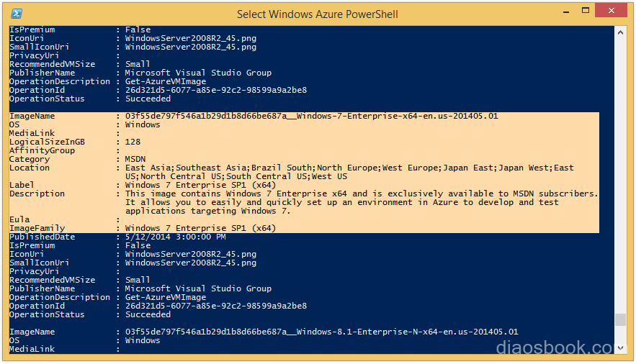The height and width of the screenshot is (364, 636).
Task: Click the highlighted Windows-7-Enterprise ImageName value
Action: coord(311,117)
